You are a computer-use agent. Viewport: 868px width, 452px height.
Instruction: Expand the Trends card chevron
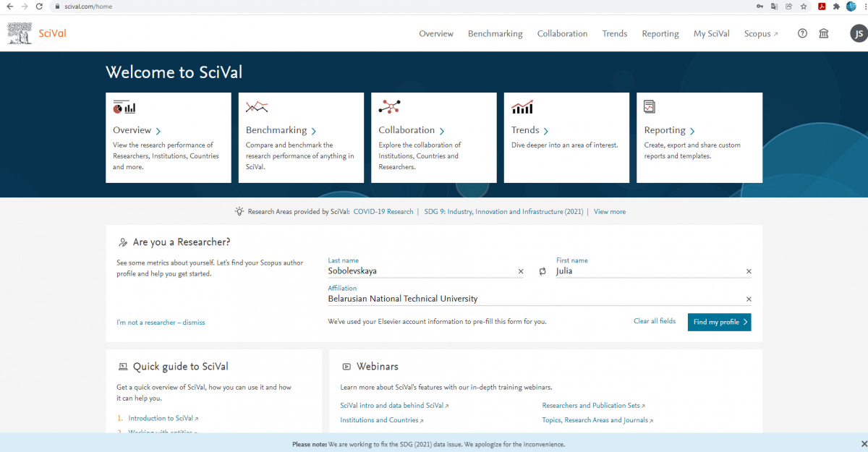(x=545, y=131)
